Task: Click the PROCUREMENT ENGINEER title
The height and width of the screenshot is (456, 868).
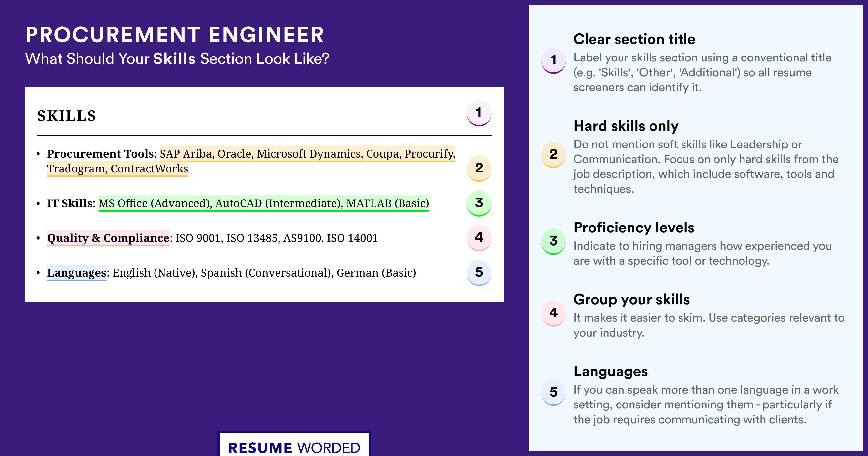Action: pos(175,35)
